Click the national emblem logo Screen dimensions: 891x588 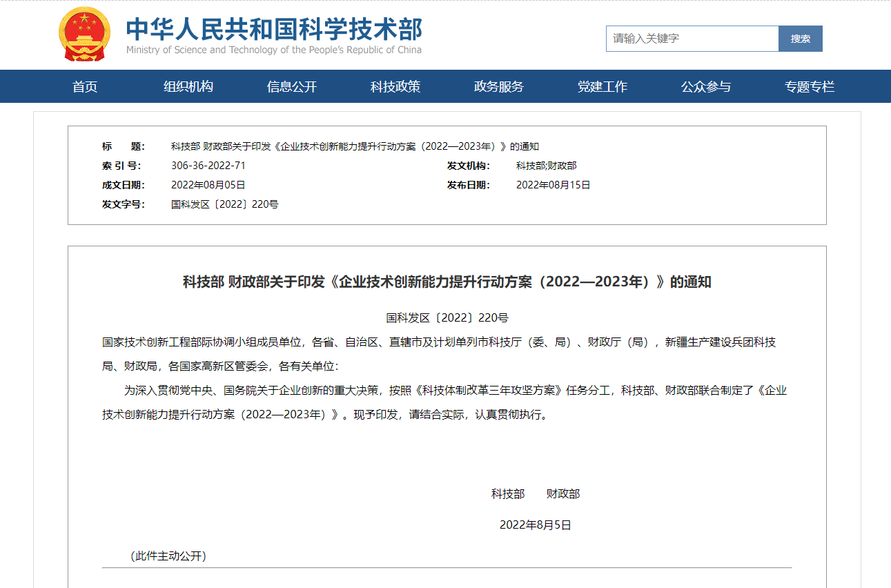[84, 34]
